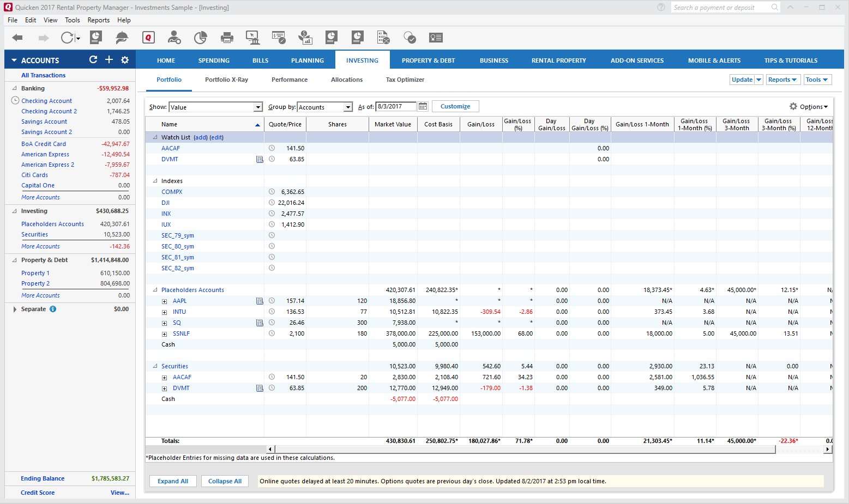Click the printer icon in the toolbar

pos(227,38)
